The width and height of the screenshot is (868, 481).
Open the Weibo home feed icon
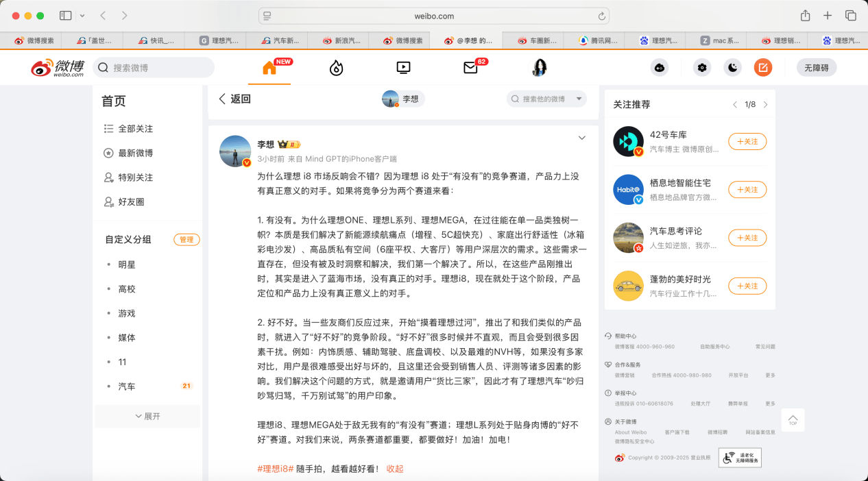269,67
